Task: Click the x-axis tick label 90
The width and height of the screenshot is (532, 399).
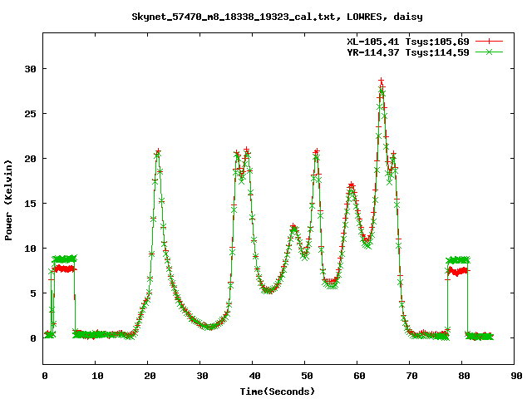Action: point(516,376)
